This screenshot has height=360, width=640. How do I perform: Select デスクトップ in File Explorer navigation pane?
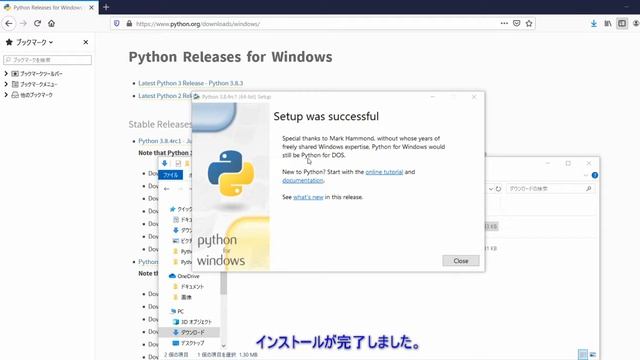pyautogui.click(x=188, y=343)
